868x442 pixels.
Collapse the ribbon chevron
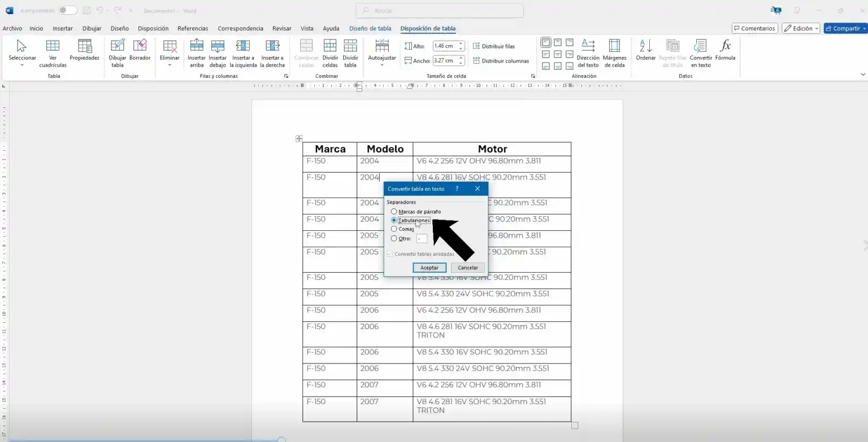[863, 75]
